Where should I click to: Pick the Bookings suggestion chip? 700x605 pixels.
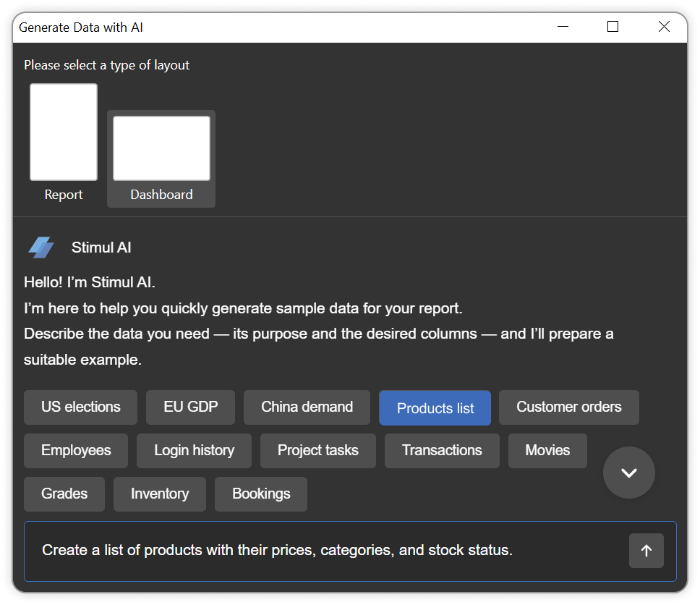tap(260, 494)
